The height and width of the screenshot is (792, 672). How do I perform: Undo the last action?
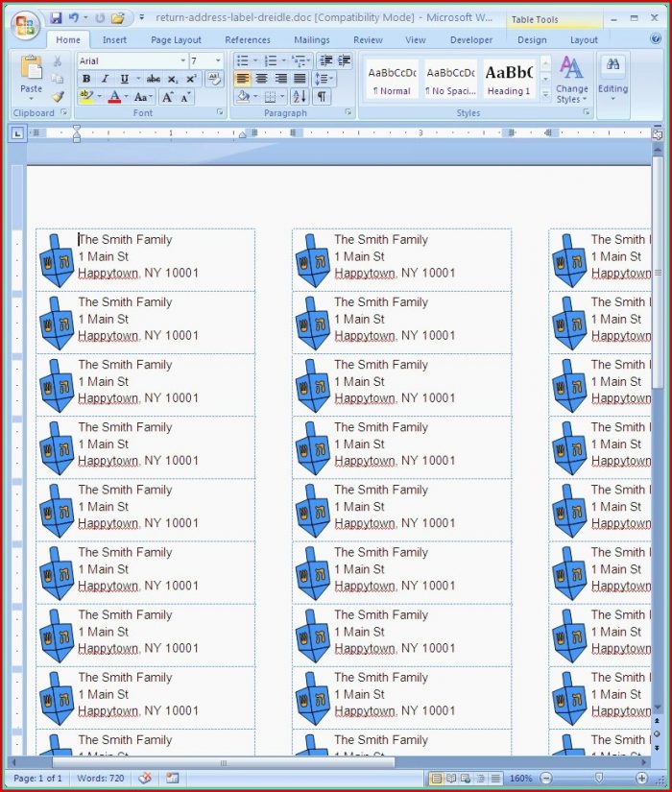[x=74, y=18]
